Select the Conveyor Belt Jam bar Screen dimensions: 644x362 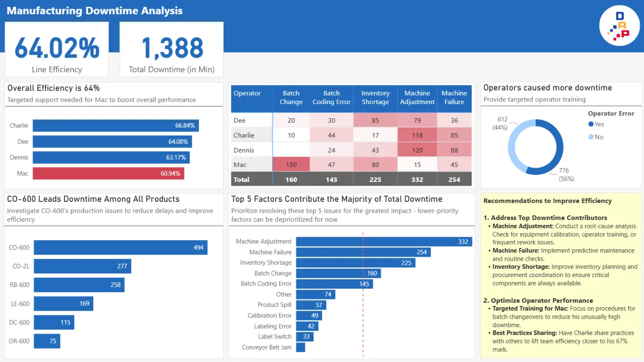[x=301, y=348]
